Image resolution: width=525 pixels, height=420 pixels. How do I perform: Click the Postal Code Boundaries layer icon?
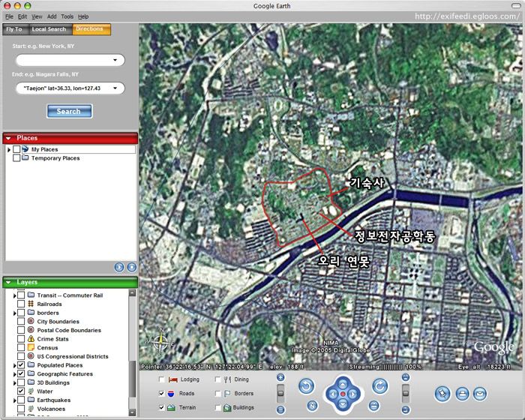point(31,330)
